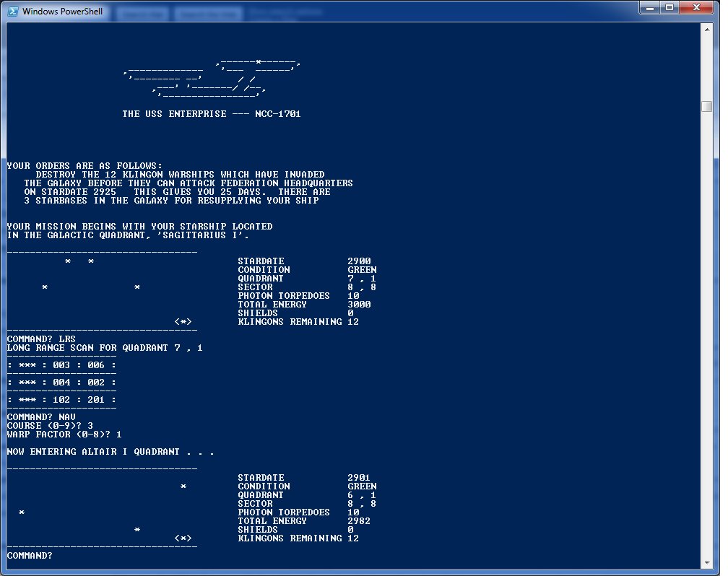Click long range scan cell 006
Viewport: 728px width, 576px height.
[x=95, y=365]
